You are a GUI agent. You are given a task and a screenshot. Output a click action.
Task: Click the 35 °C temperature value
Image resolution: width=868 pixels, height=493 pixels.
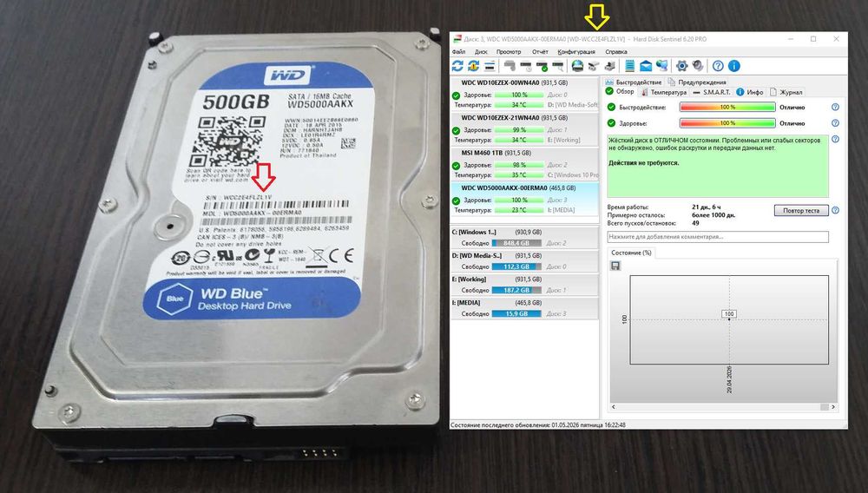[519, 174]
